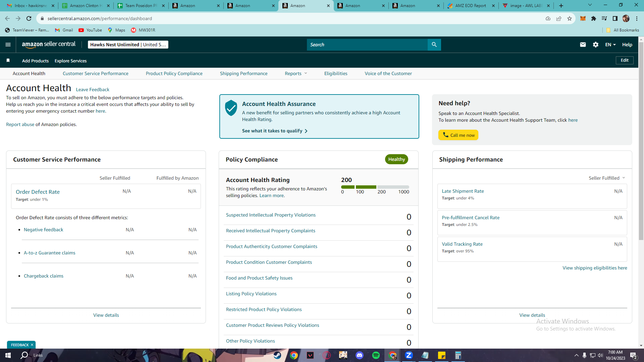The height and width of the screenshot is (362, 644).
Task: Click the Amazon Seller Central logo
Action: coord(49,45)
